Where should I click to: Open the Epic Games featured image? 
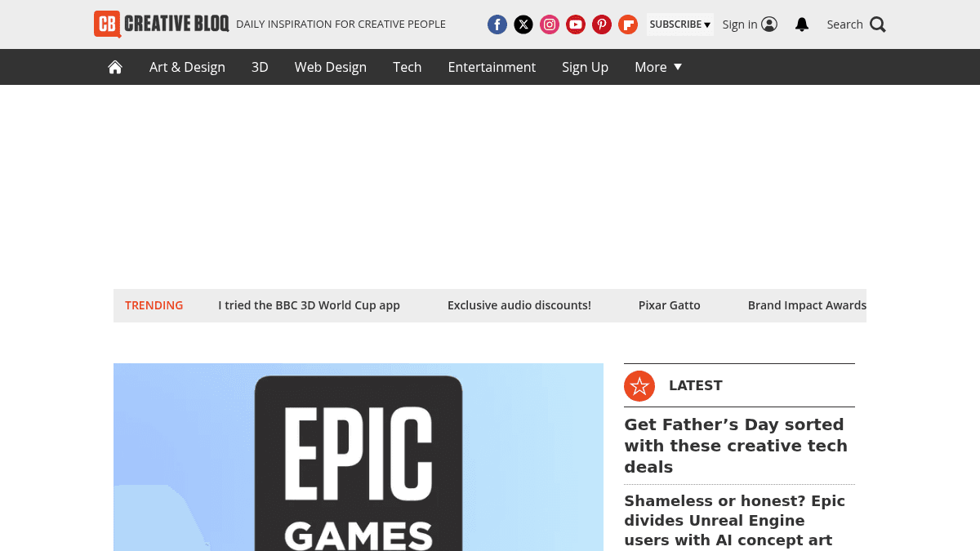point(359,457)
